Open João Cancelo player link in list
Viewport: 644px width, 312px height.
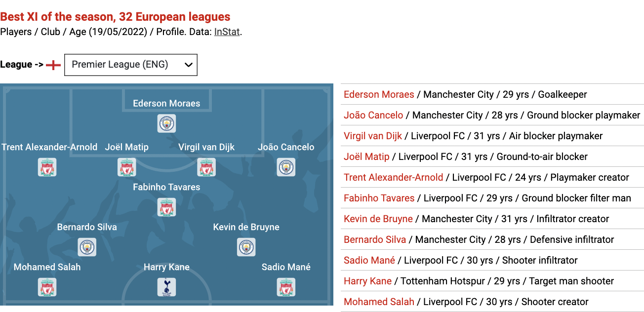point(373,115)
